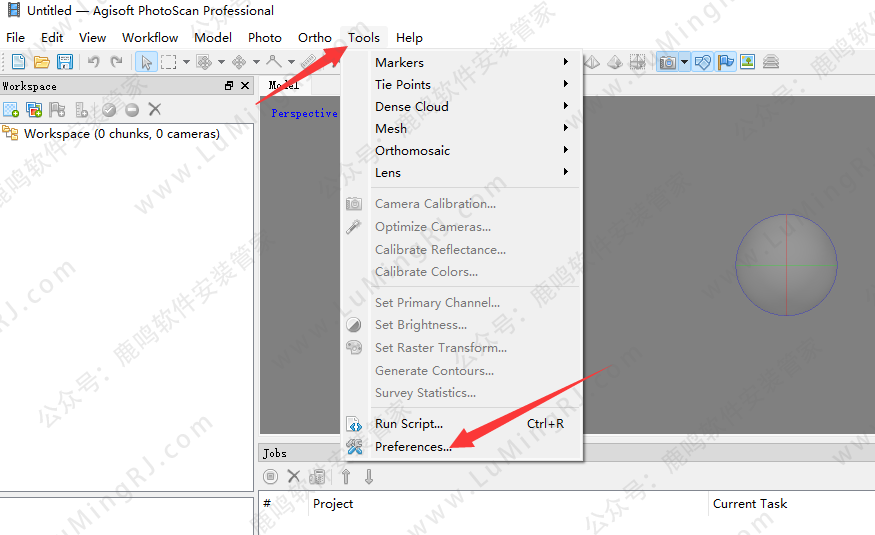Close the open Tools menu in the menu bar
Screen dimensions: 875x535
pos(364,37)
